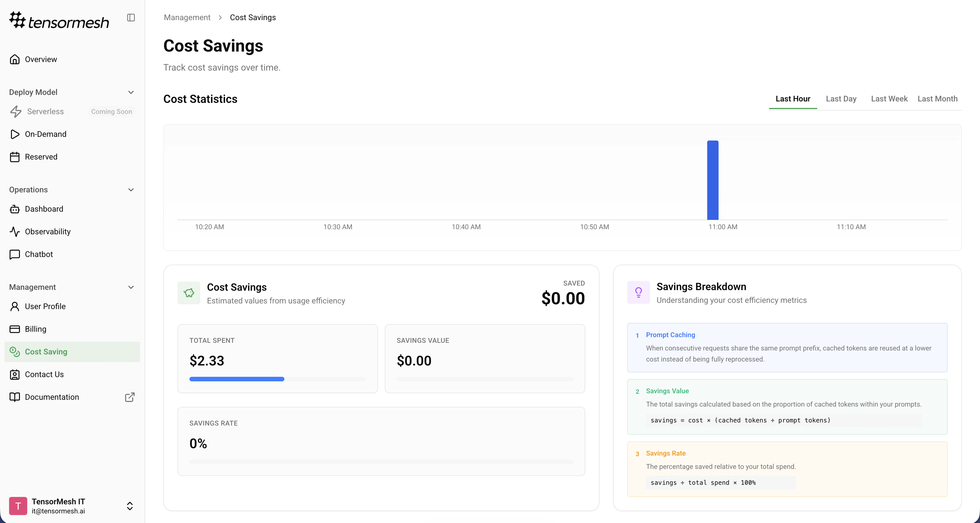Open the TensorMesh IT account switcher

pos(130,506)
